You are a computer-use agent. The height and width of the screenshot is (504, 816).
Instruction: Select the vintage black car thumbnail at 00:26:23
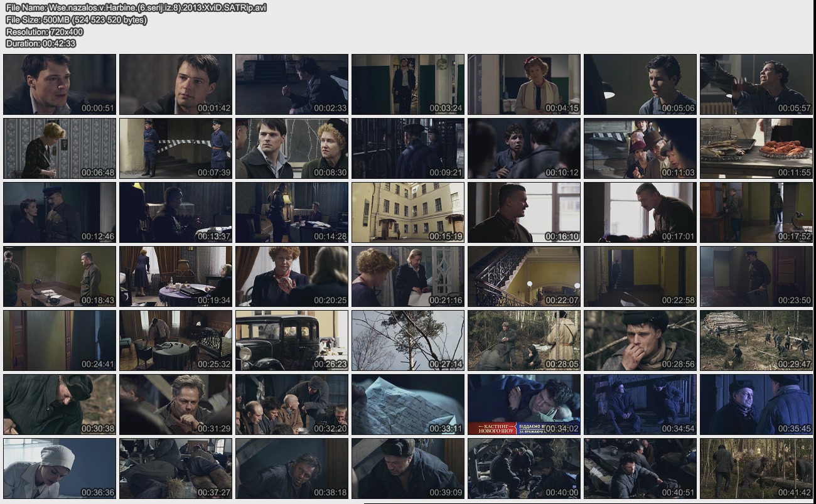(x=291, y=340)
